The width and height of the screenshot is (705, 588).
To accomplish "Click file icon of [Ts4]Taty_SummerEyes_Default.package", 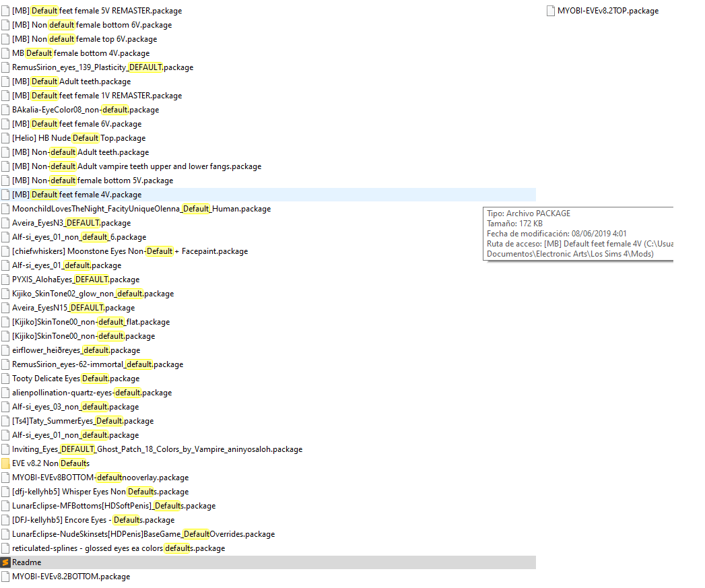I will [x=5, y=421].
